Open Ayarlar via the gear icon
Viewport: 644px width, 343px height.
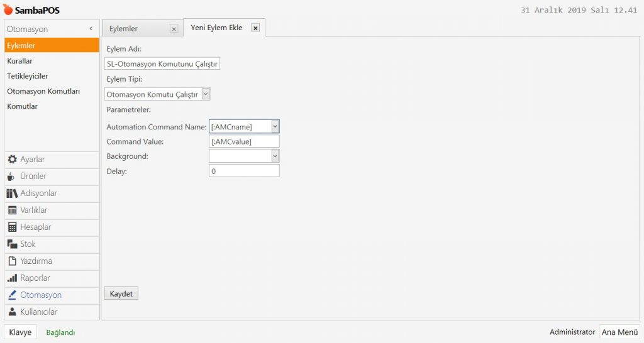[x=12, y=160]
